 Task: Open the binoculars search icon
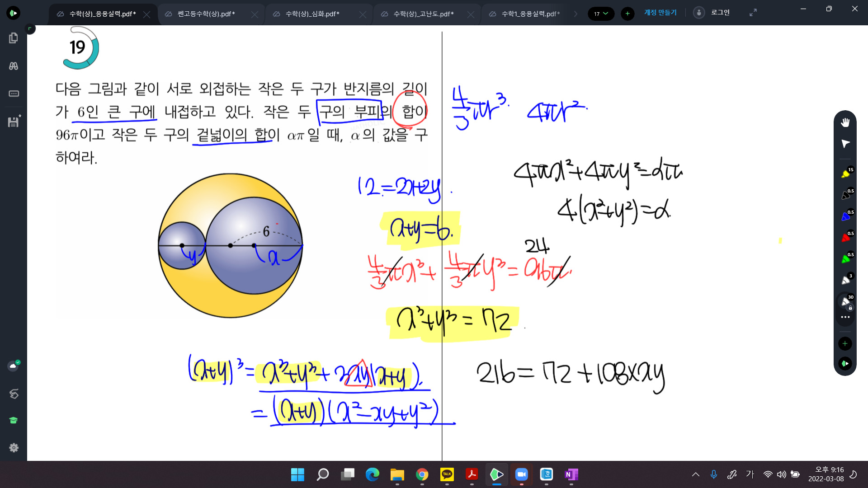coord(14,66)
